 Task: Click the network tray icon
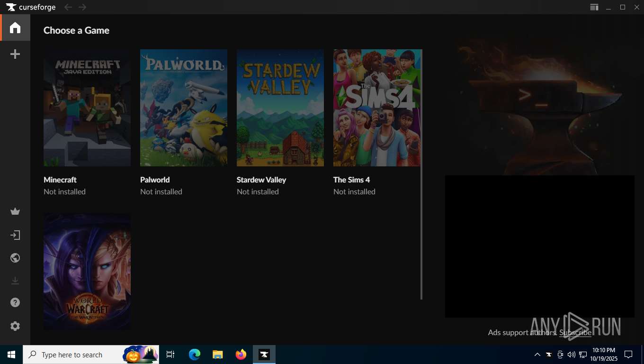[x=583, y=355]
